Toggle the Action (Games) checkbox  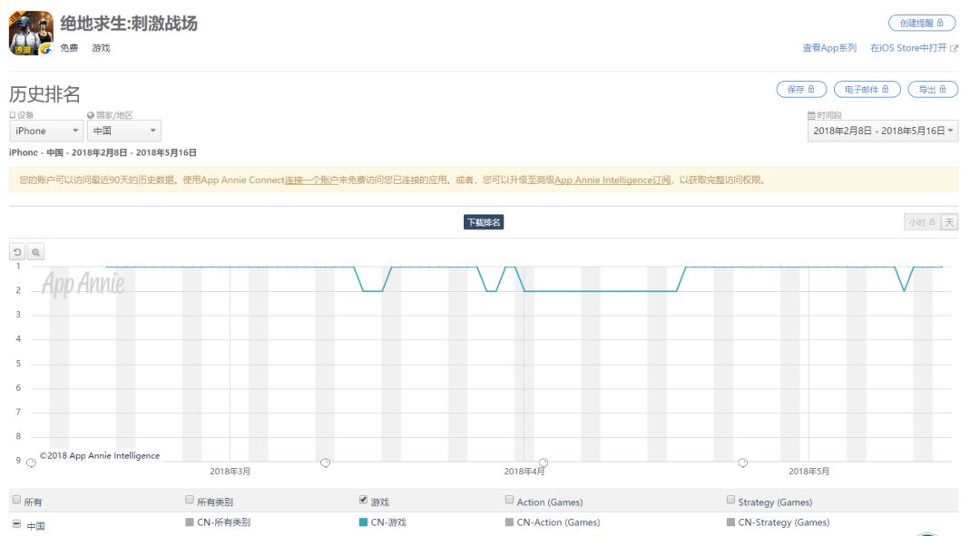click(509, 500)
